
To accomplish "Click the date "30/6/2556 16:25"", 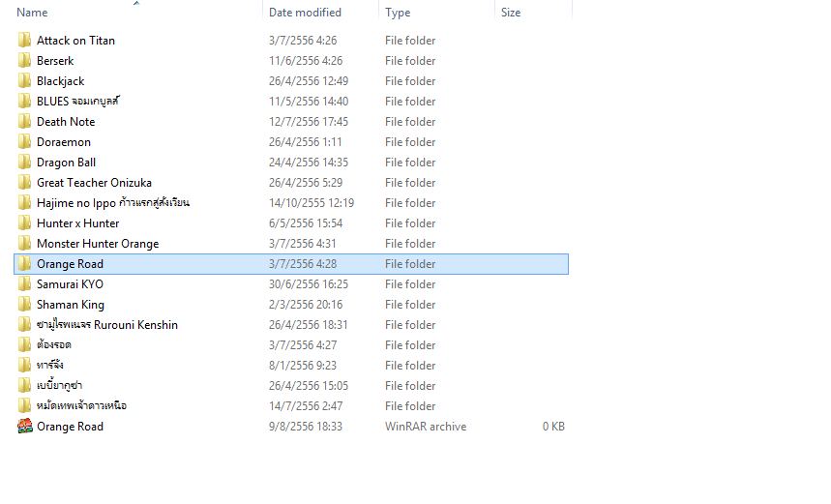I will pos(309,284).
